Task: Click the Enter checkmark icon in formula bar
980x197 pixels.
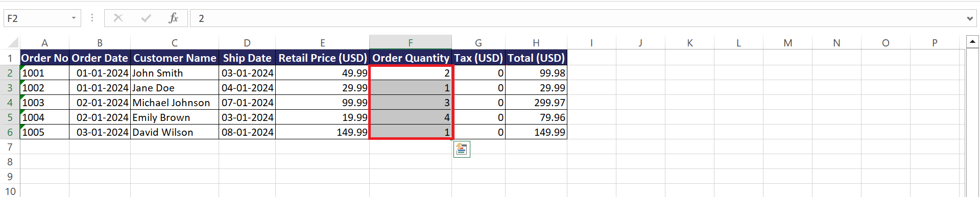Action: tap(146, 18)
